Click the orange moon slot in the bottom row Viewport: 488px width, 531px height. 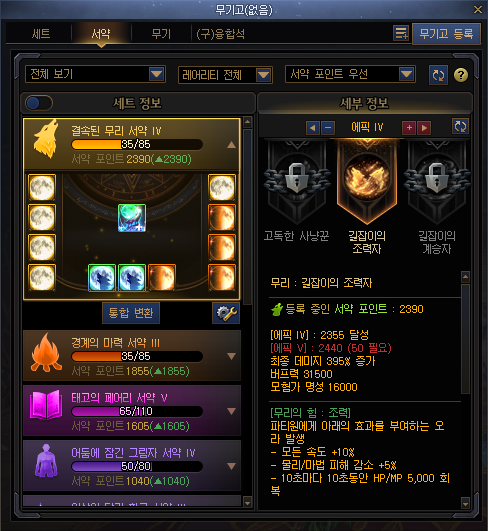point(162,278)
